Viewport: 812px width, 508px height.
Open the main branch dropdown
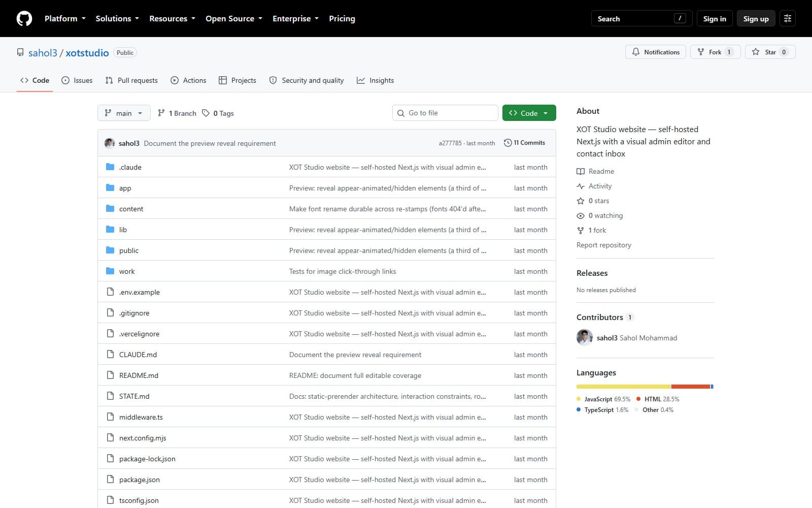click(124, 113)
